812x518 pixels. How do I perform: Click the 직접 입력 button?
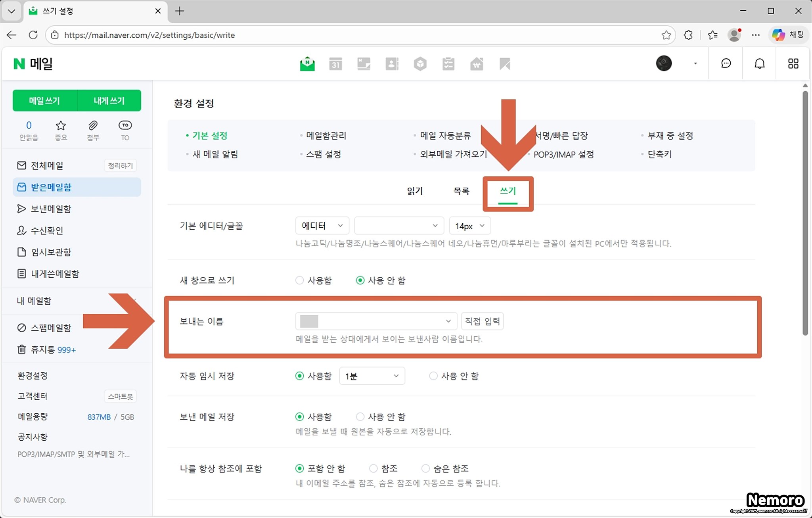pyautogui.click(x=482, y=321)
